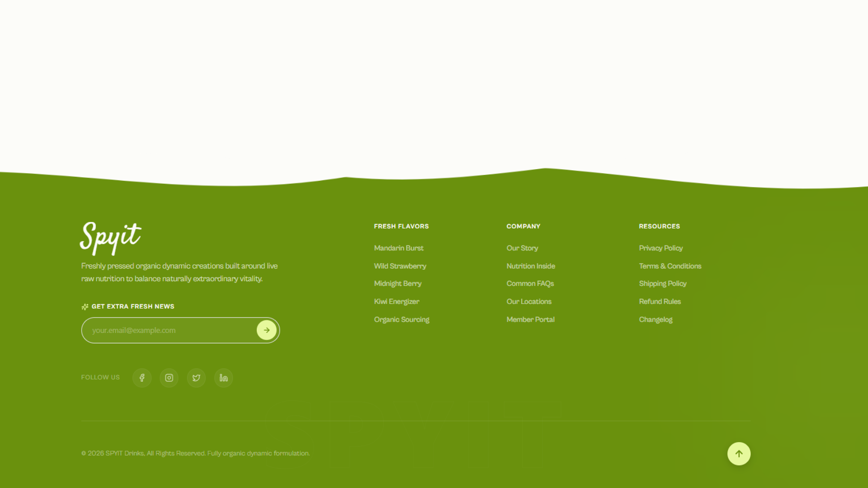Image resolution: width=868 pixels, height=488 pixels.
Task: Open the Nutrition Inside link
Action: (x=531, y=266)
